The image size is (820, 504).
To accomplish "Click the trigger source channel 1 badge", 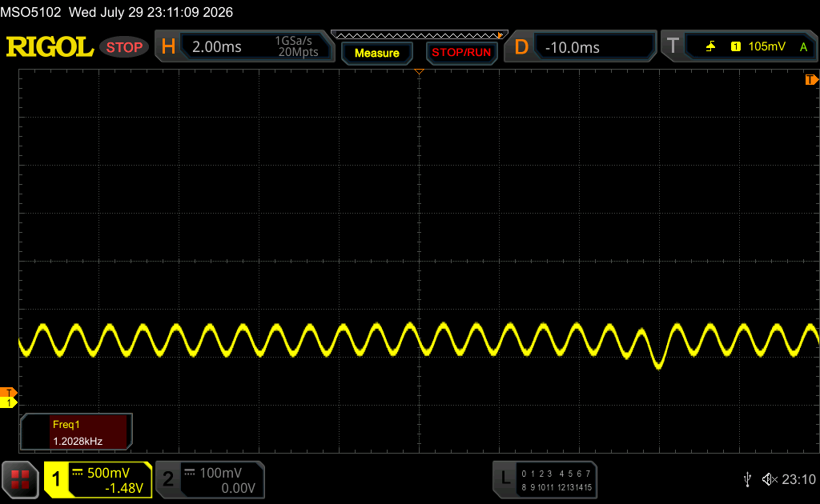I will [735, 46].
